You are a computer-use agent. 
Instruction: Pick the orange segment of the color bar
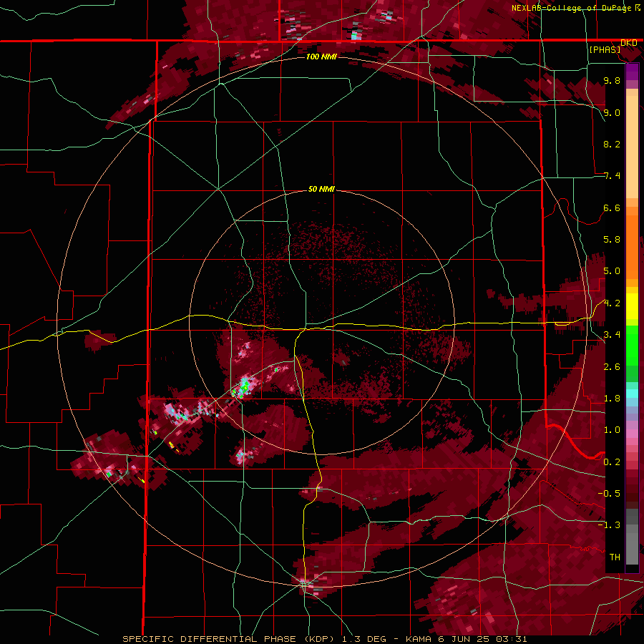(x=632, y=246)
